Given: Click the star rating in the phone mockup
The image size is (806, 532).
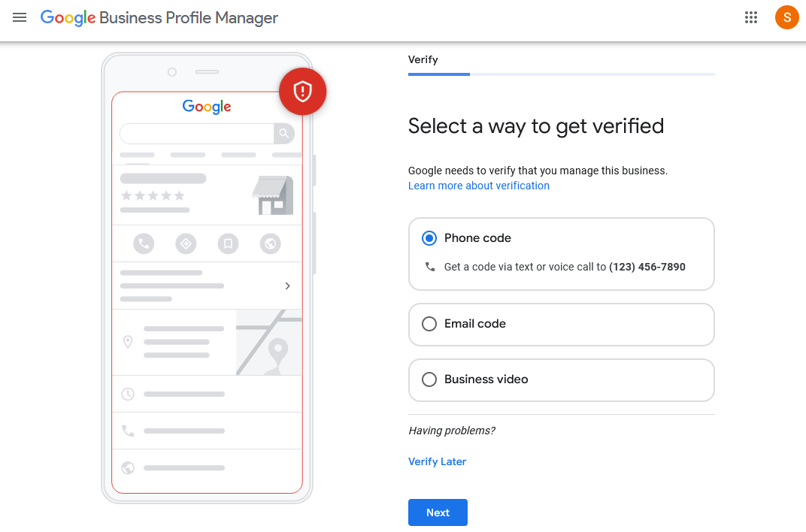Looking at the screenshot, I should (153, 195).
